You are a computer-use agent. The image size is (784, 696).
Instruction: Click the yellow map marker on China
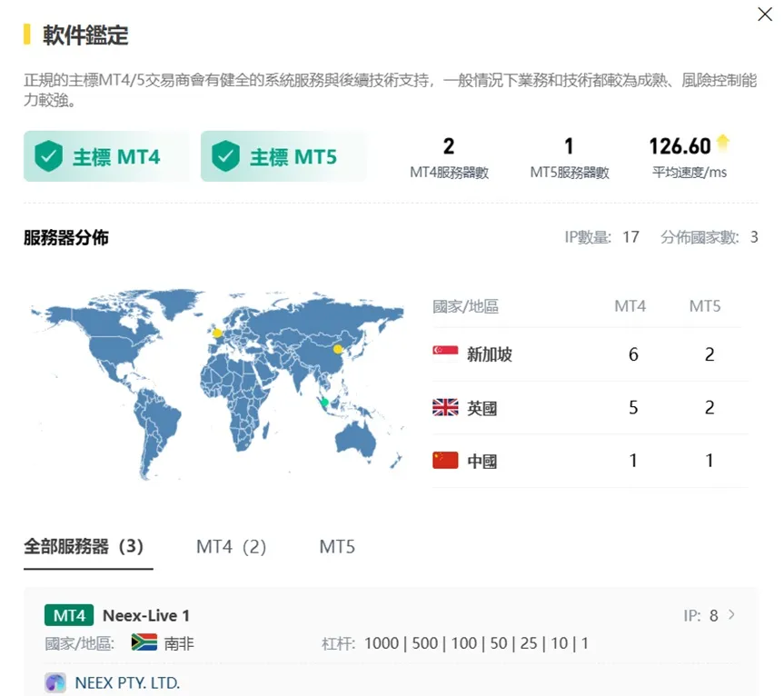point(338,349)
